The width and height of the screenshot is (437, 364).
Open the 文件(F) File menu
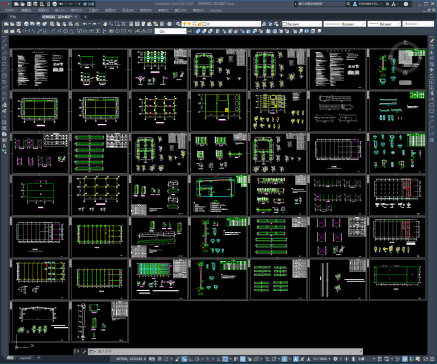pyautogui.click(x=9, y=10)
